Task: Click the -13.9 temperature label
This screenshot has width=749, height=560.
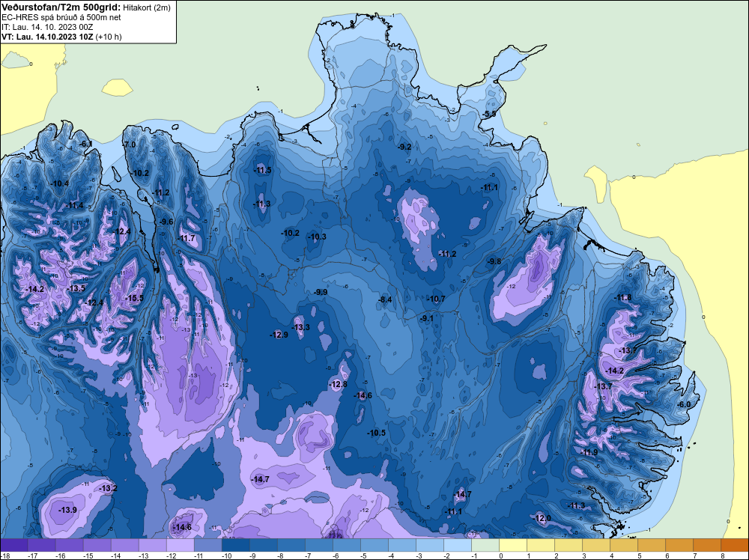Action: tap(67, 510)
